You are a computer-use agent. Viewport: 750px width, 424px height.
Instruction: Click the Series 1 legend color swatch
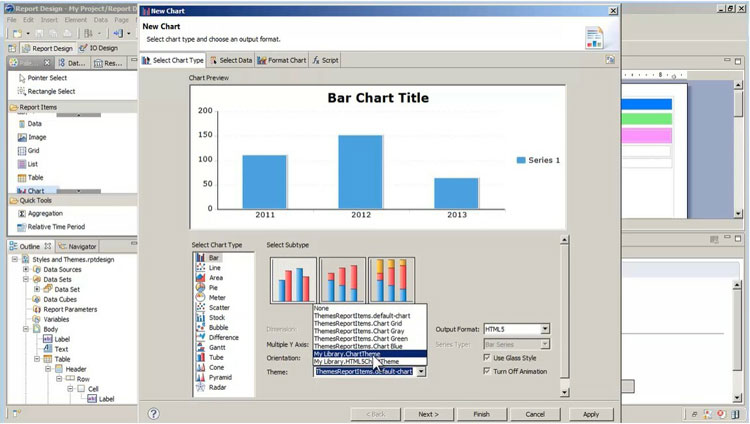(521, 160)
